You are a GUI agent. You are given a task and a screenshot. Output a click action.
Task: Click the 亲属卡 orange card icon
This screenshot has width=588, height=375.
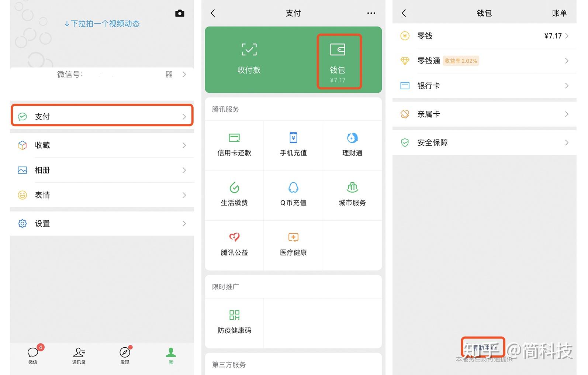pos(405,114)
